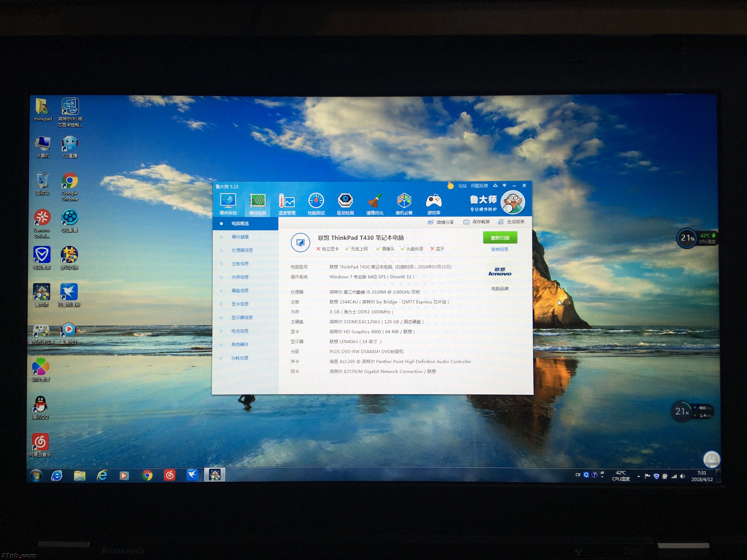Click the gold medal icon in title bar
Viewport: 747px width, 560px height.
(x=451, y=185)
